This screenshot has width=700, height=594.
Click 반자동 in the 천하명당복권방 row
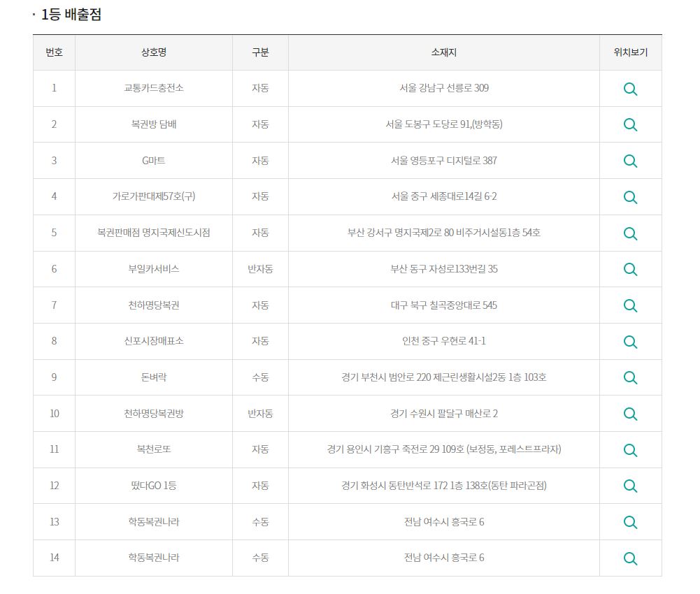pyautogui.click(x=260, y=413)
